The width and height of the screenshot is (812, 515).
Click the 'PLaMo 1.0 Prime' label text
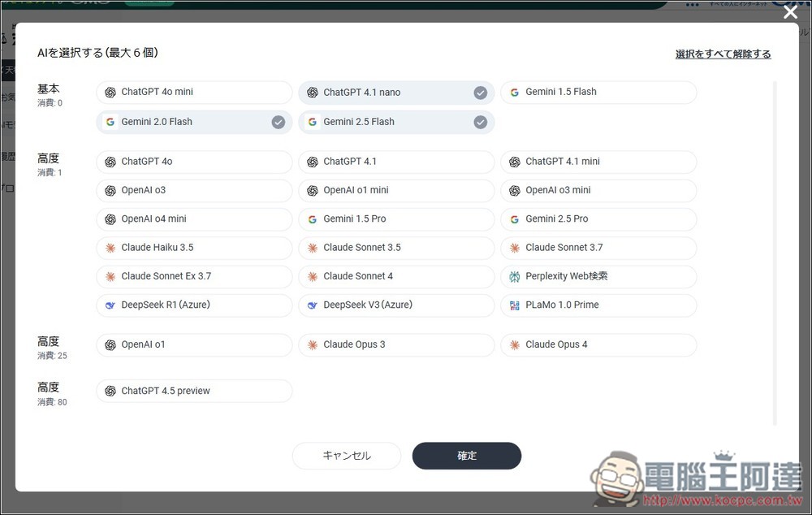click(562, 305)
